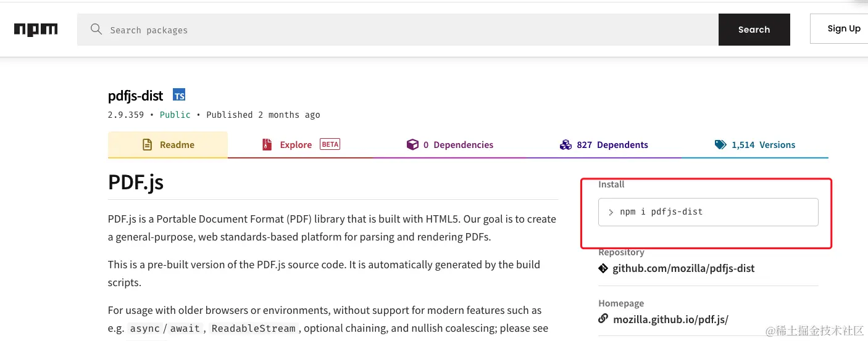Click the PDF.js readme heading

pos(136,183)
